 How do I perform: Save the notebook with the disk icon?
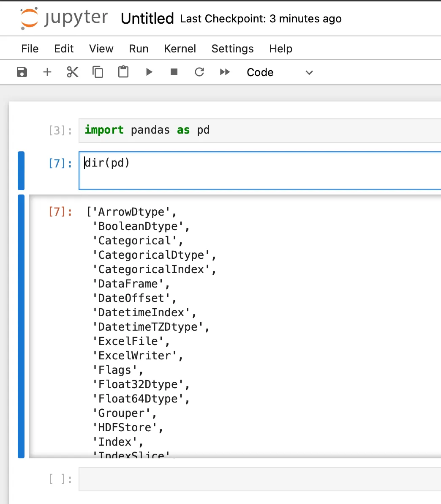[22, 72]
